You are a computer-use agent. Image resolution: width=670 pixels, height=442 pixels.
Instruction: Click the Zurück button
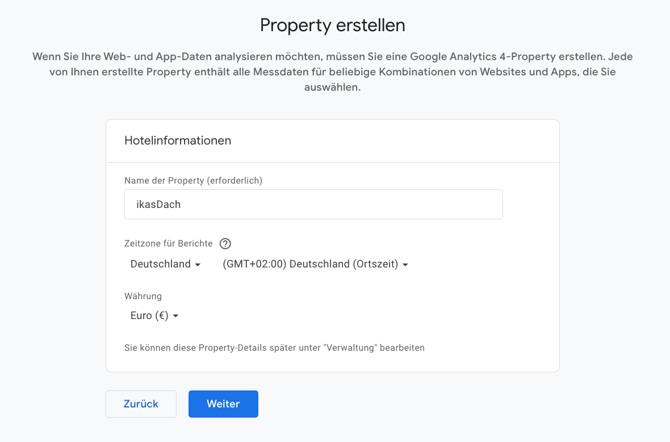141,404
